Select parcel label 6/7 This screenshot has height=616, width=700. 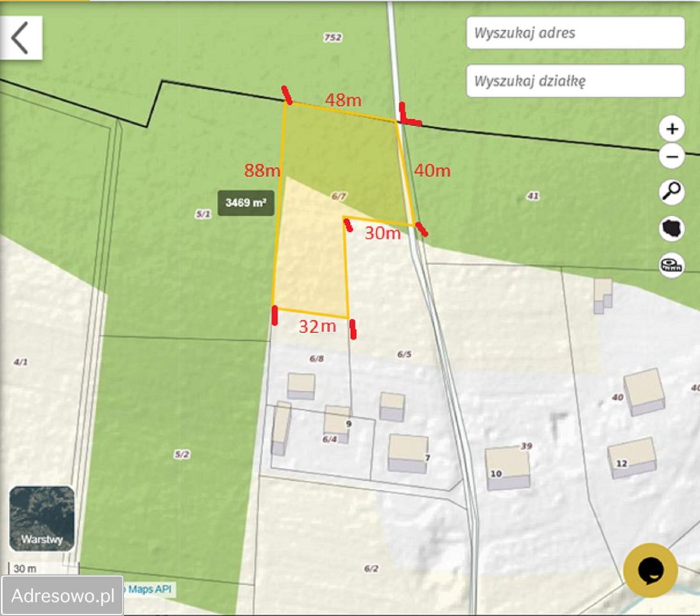pos(339,196)
